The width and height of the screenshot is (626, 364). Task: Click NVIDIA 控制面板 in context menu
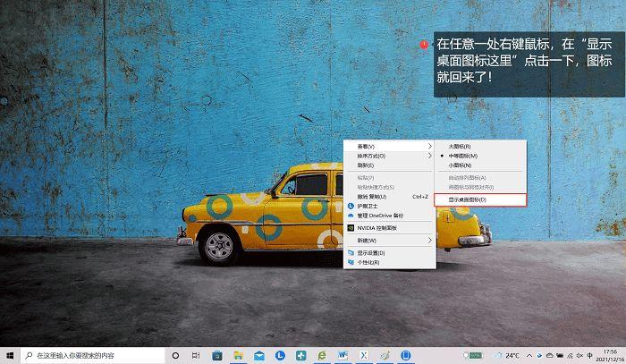376,228
